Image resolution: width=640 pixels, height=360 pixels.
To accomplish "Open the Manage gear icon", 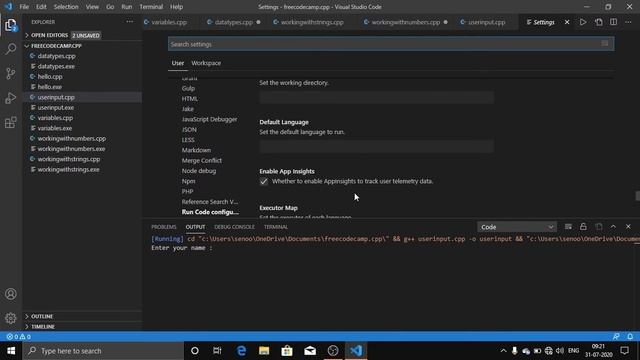I will coord(11,318).
